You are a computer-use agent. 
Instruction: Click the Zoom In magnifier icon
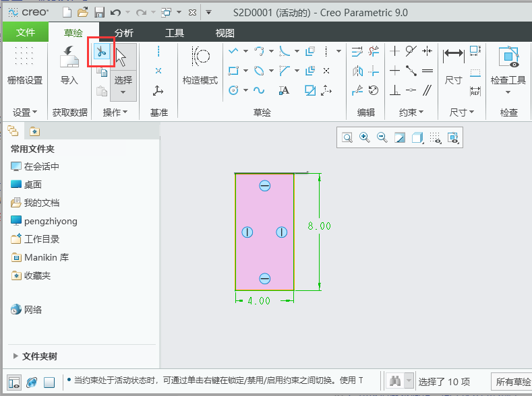(x=365, y=137)
